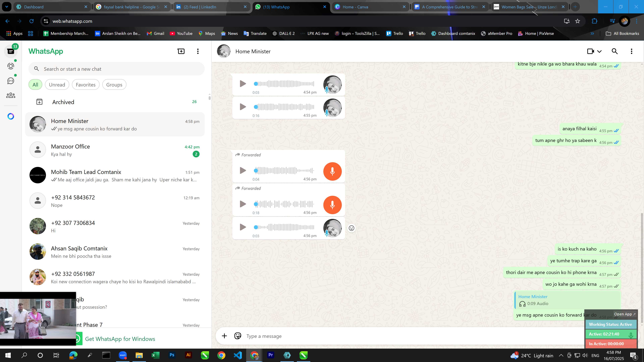Open the Communities icon in sidebar
The image size is (644, 362).
tap(11, 95)
